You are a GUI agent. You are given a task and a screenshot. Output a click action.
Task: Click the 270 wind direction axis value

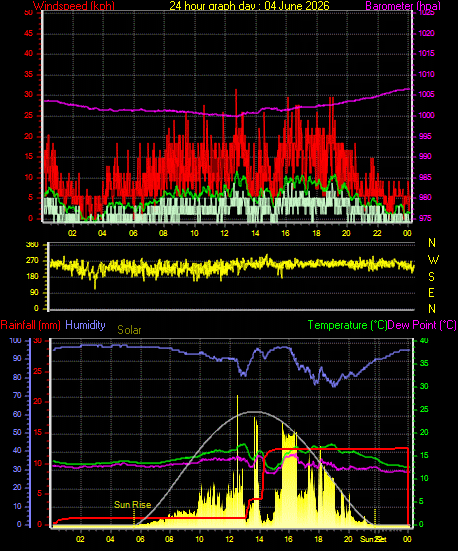pyautogui.click(x=32, y=261)
